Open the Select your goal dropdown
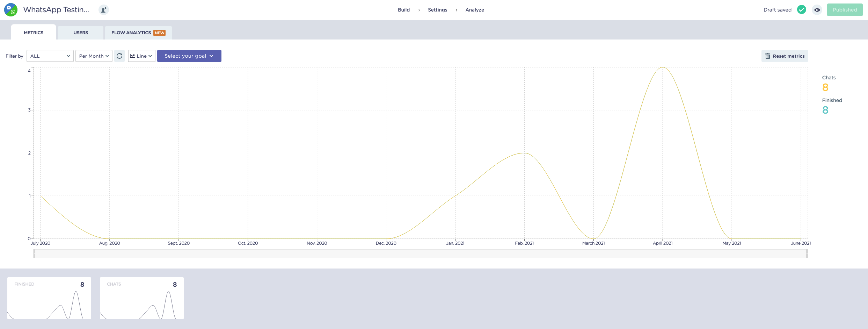This screenshot has width=868, height=329. pos(189,56)
